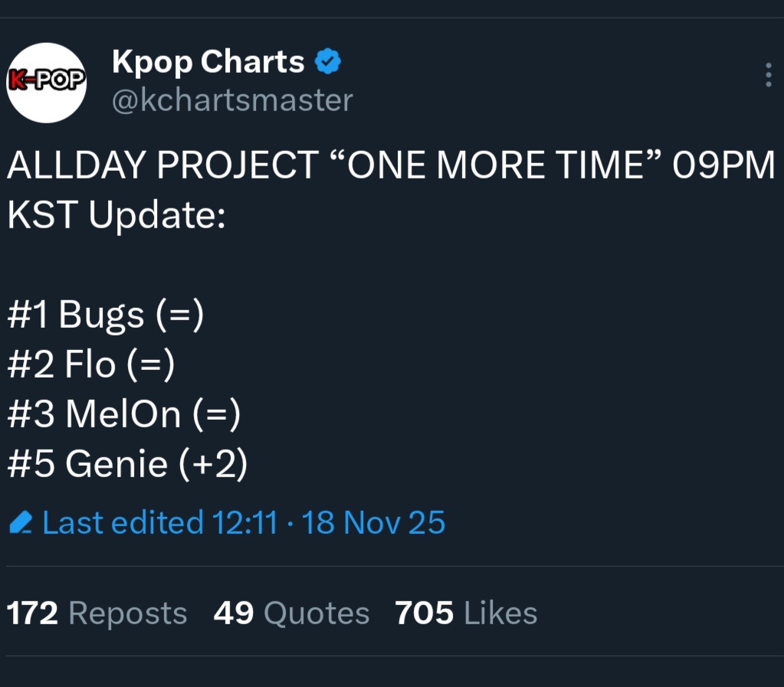
Task: Tap the ALLDAY PROJECT text
Action: 162,165
